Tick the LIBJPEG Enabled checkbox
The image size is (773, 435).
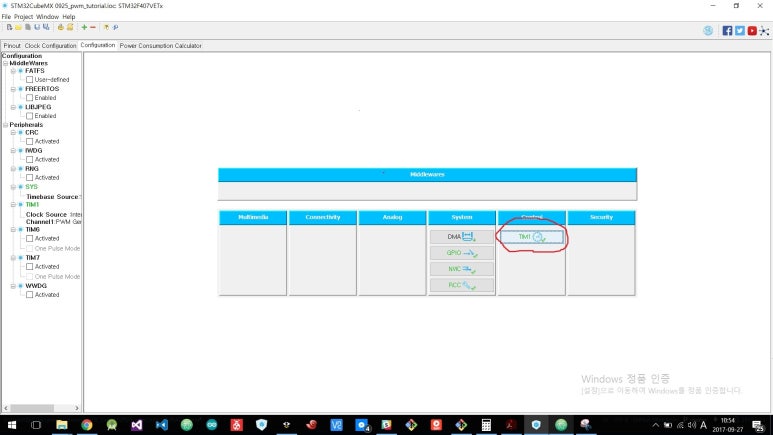tap(30, 116)
